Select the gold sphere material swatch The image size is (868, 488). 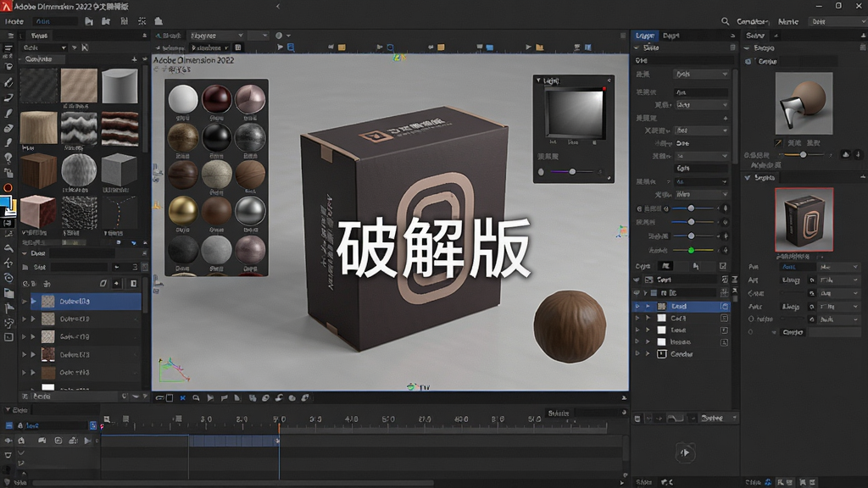click(x=183, y=211)
